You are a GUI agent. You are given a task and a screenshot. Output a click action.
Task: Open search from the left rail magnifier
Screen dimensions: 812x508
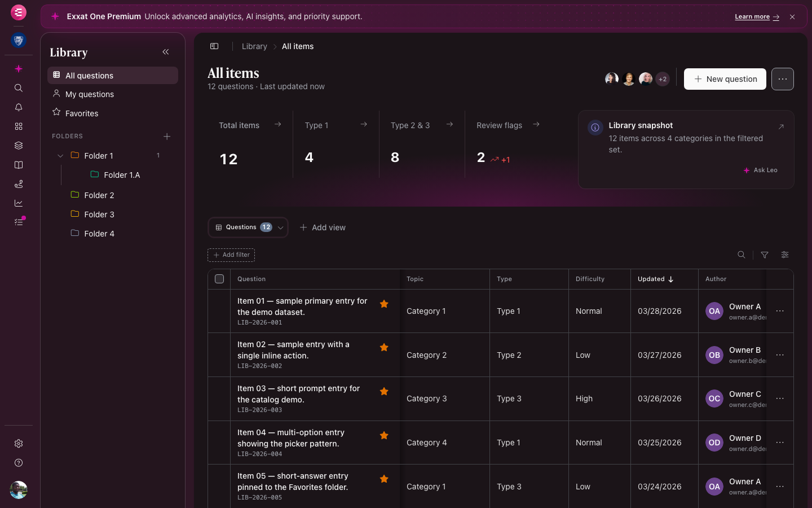point(19,88)
